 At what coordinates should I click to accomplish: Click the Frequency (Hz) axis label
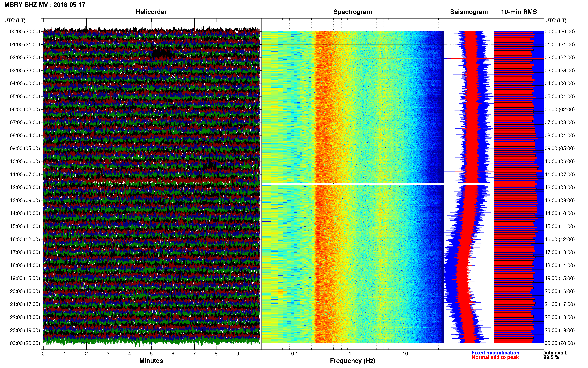coord(352,361)
